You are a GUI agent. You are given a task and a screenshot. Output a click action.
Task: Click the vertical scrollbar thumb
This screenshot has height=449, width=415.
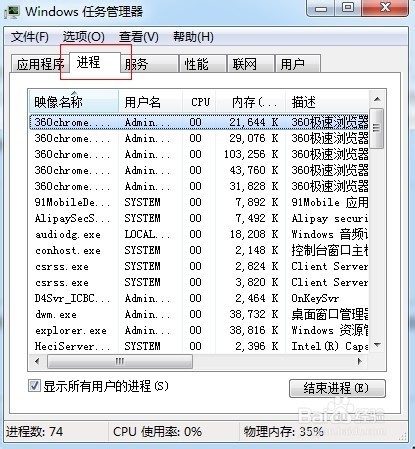[377, 128]
